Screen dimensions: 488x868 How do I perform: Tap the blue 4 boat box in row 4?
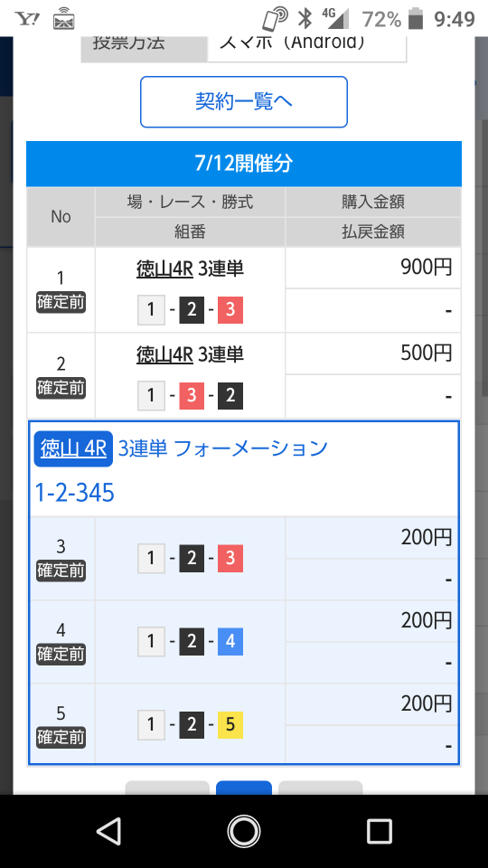[x=230, y=642]
